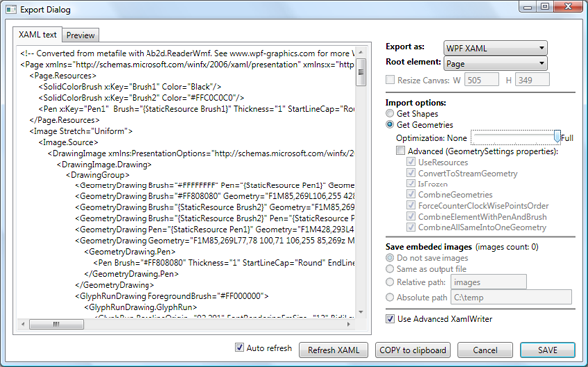Viewport: 588px width, 367px height.
Task: Select the Relative path radio option
Action: pyautogui.click(x=390, y=282)
